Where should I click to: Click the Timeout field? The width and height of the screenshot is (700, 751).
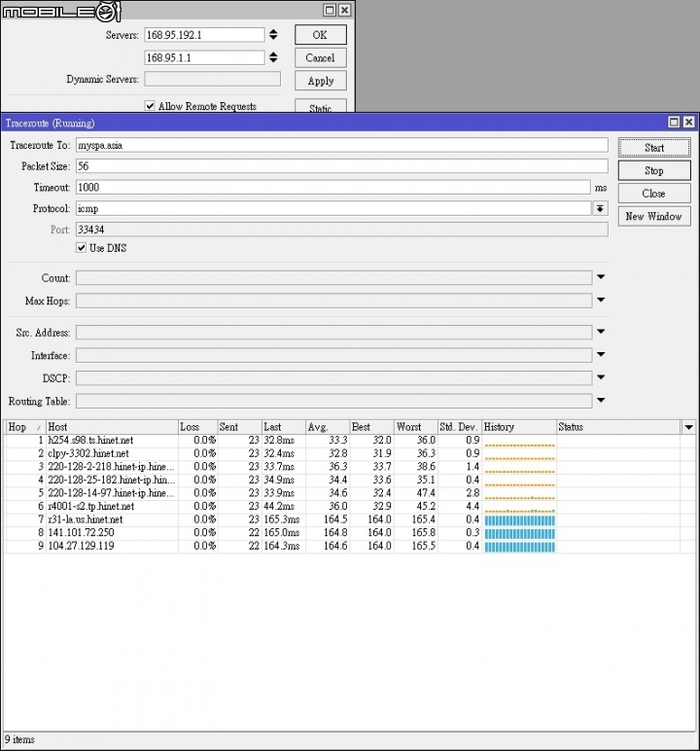tap(332, 188)
